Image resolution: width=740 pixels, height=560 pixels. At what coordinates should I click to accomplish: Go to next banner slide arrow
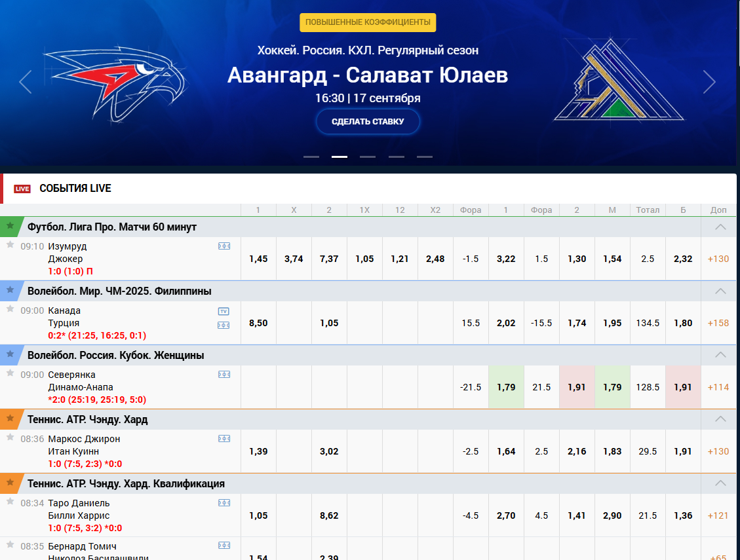(709, 82)
